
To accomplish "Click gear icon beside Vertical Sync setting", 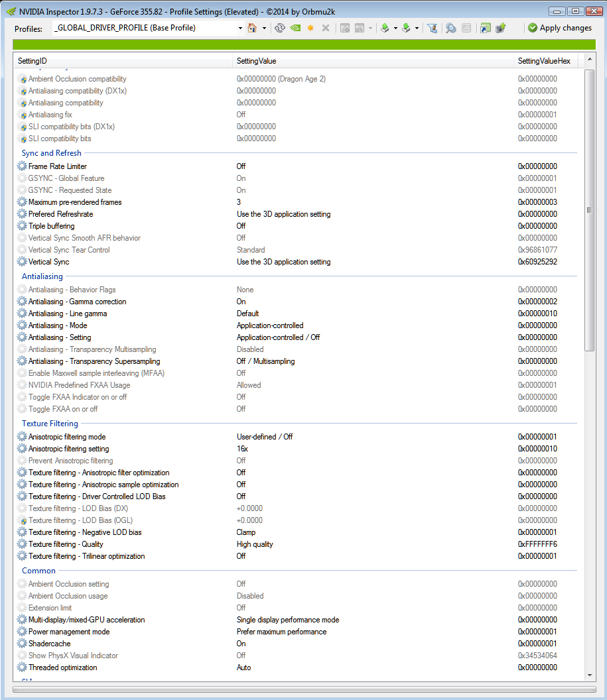I will click(22, 262).
